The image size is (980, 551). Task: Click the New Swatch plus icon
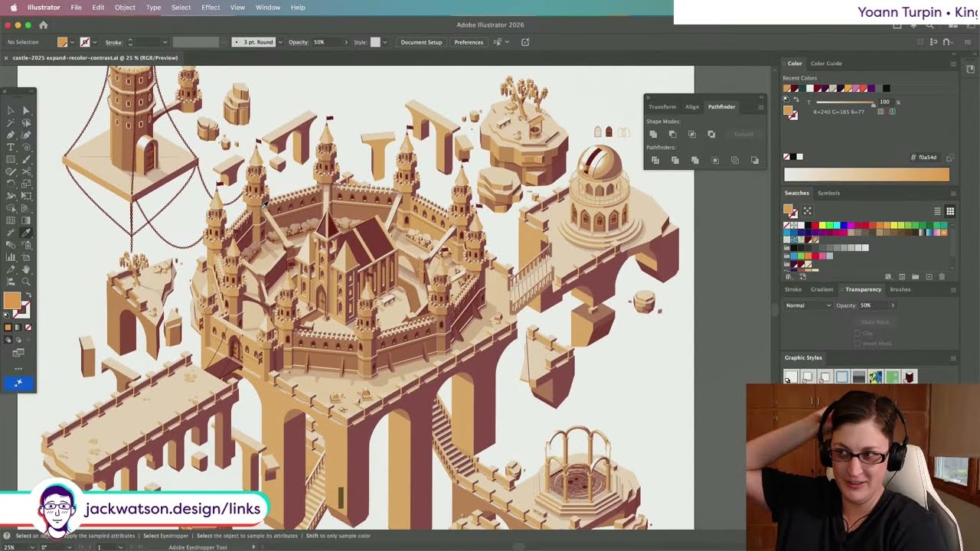tap(929, 276)
